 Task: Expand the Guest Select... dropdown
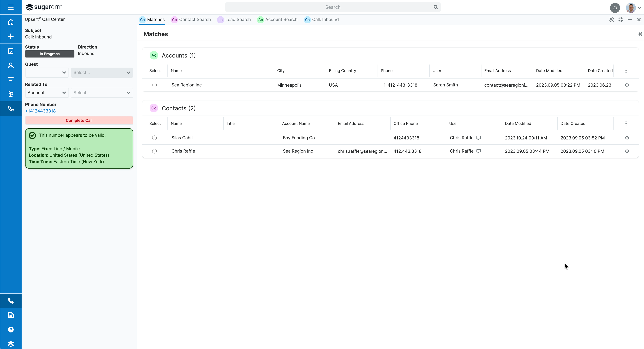[102, 72]
